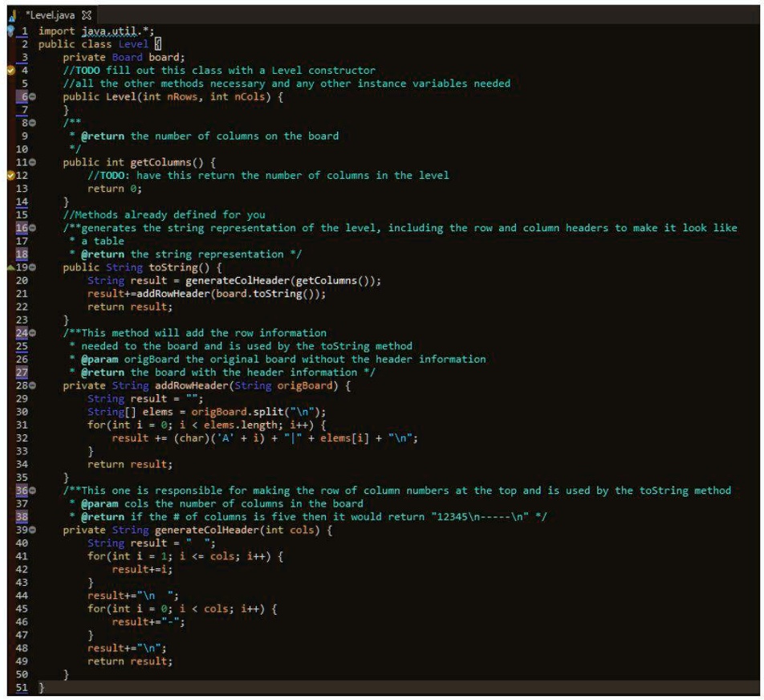The height and width of the screenshot is (700, 764).
Task: Place cursor on 'return 0;' in line 13
Action: click(x=114, y=189)
